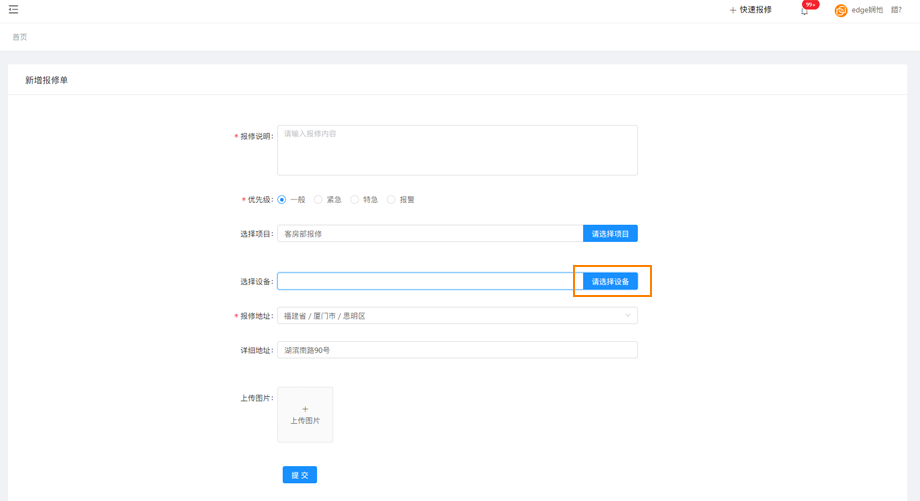
Task: Set priority to 报警
Action: [391, 200]
